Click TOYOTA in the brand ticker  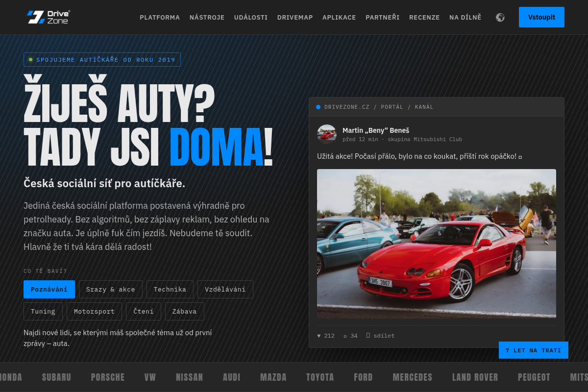coord(320,377)
